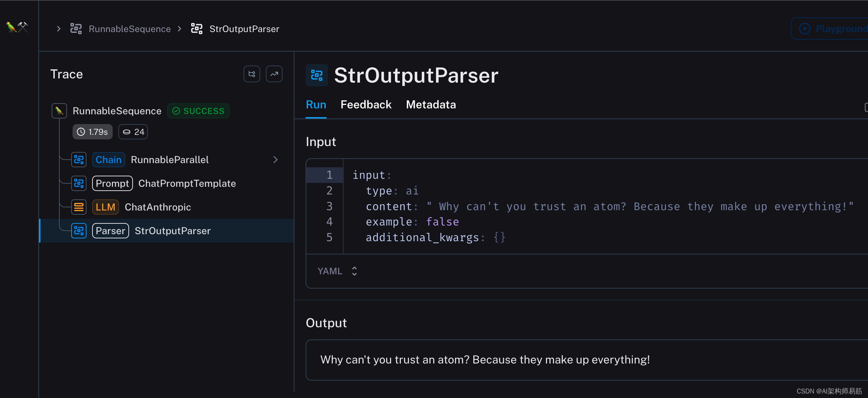Expand the RunnableParallel chevron

275,160
